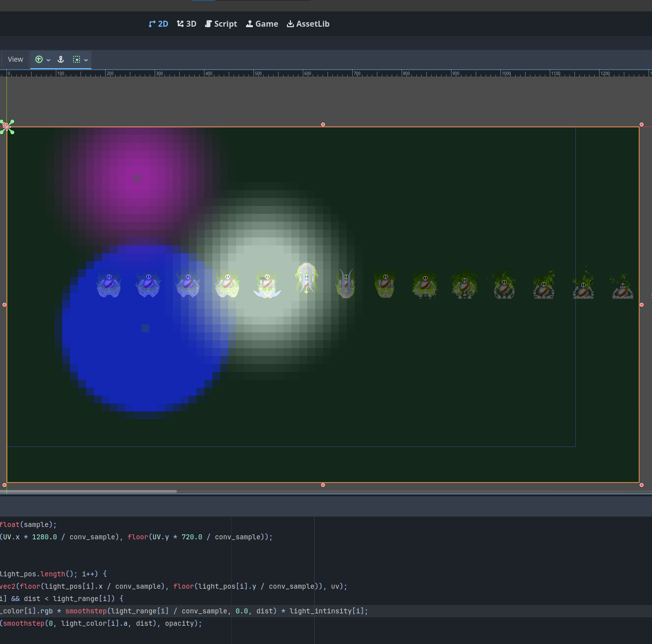Select the tall ghost sprite in white light

point(306,279)
